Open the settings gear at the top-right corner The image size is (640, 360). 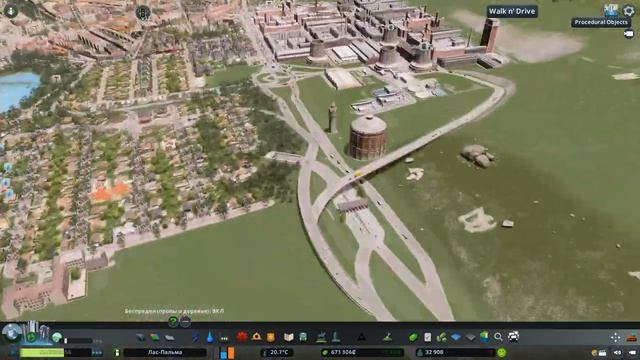pyautogui.click(x=629, y=10)
